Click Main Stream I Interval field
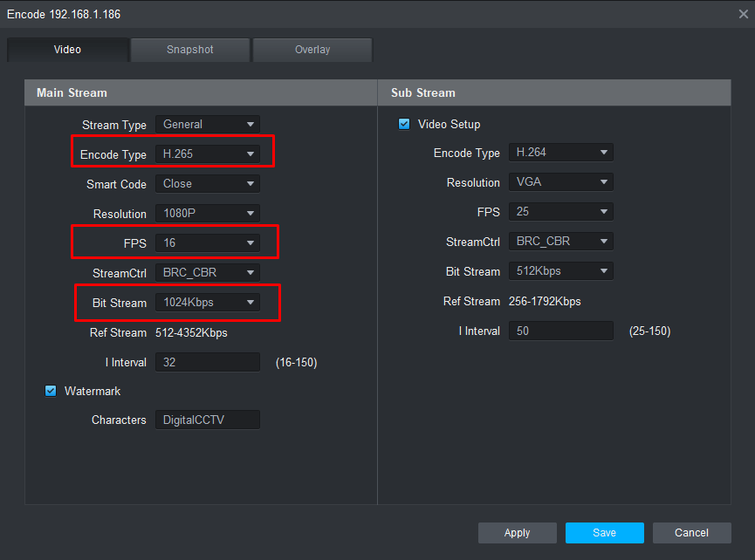 click(208, 362)
